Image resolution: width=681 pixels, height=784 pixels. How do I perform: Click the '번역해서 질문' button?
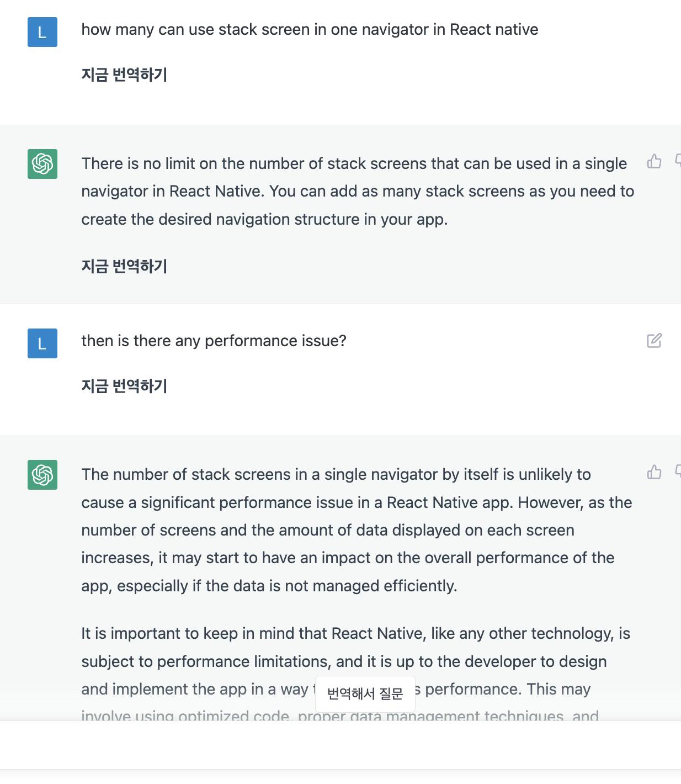point(365,694)
